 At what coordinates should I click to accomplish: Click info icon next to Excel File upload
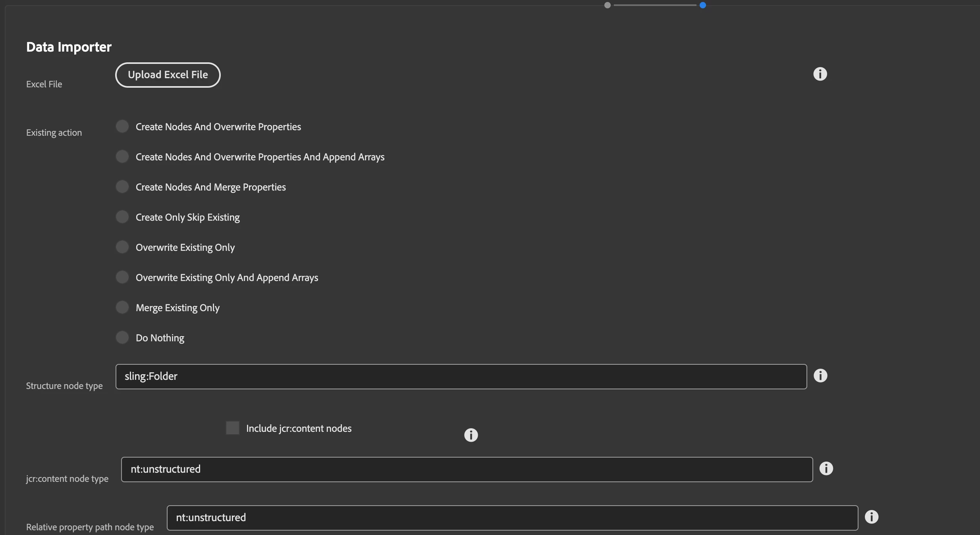point(820,74)
